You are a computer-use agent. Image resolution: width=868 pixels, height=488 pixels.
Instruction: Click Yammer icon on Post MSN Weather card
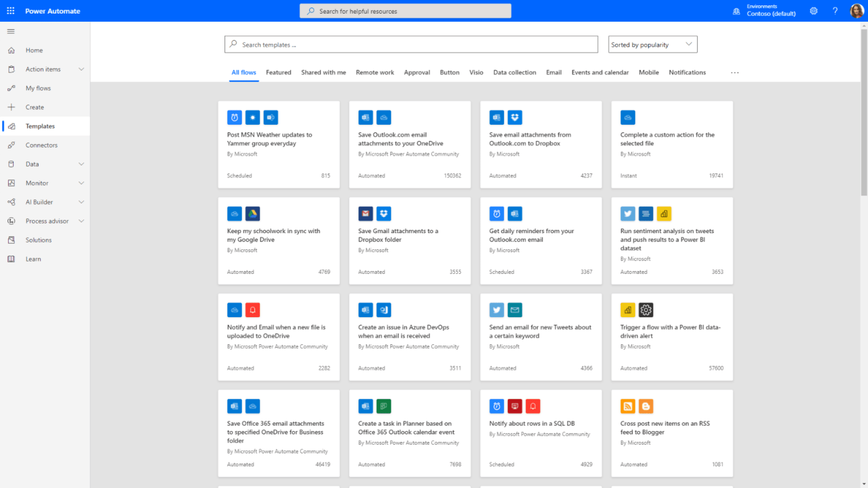271,118
